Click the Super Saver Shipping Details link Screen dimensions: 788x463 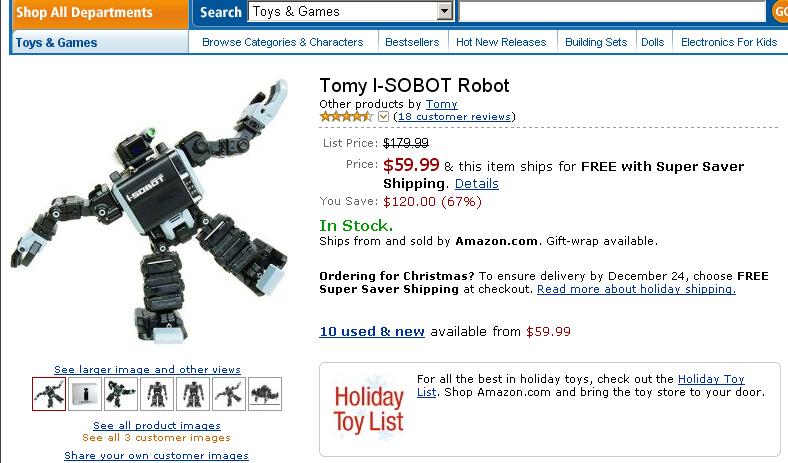[476, 184]
